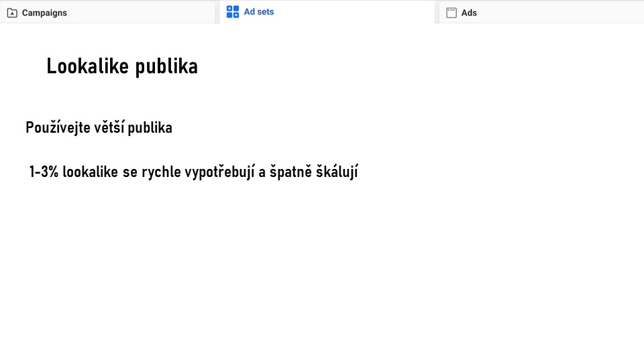Click the word Lookalike in the title
The width and height of the screenshot is (644, 362).
tap(87, 66)
